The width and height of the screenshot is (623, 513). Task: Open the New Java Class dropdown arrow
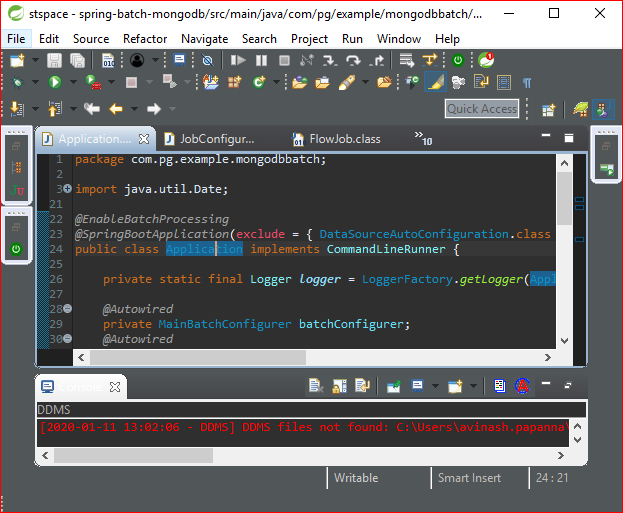click(x=276, y=82)
